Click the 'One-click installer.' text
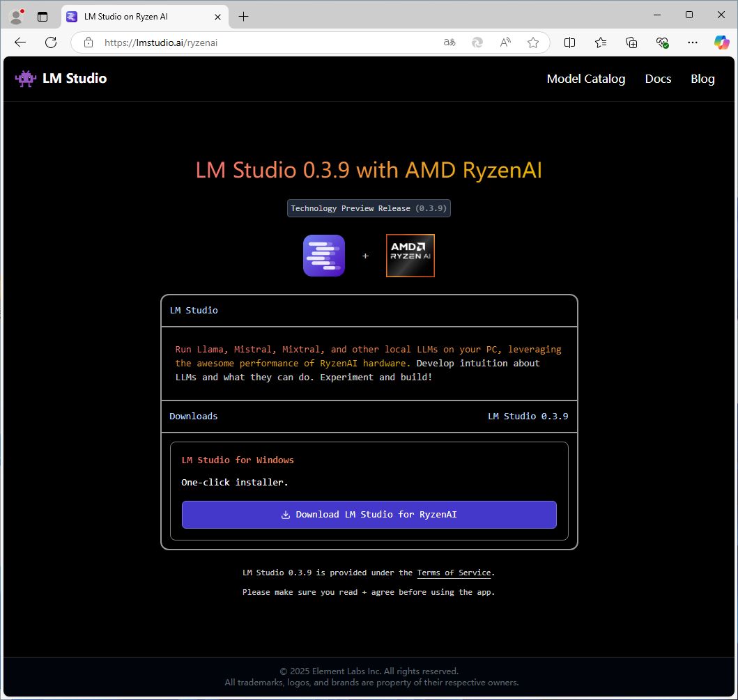This screenshot has width=738, height=700. (234, 482)
